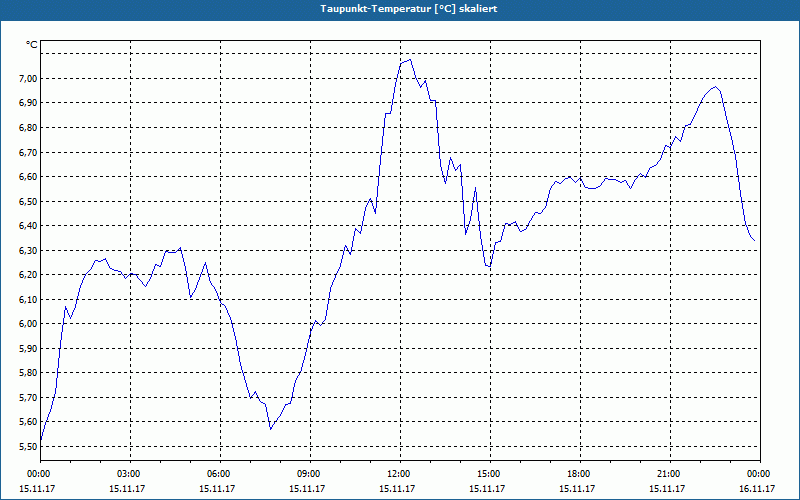Pick the 6,60 y-axis label
The image size is (800, 500).
click(x=28, y=177)
